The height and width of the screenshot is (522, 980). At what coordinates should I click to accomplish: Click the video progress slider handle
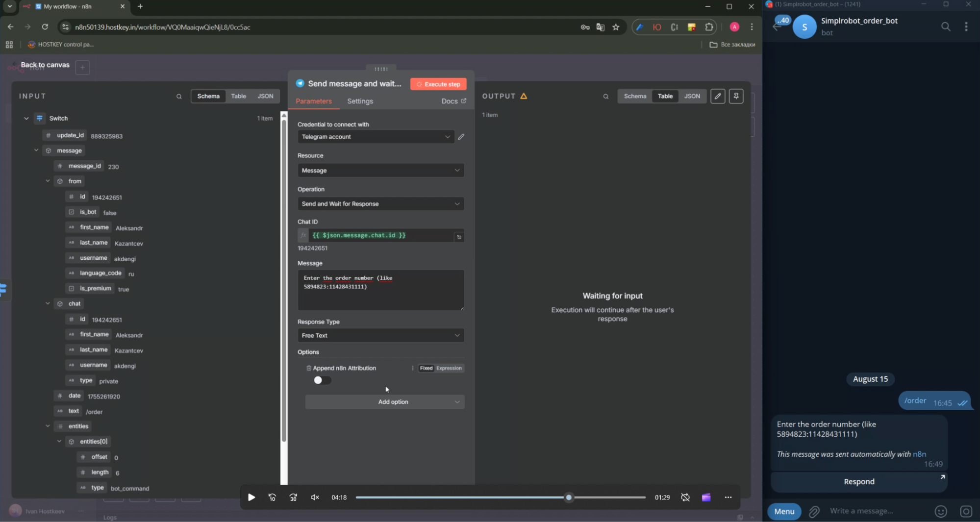click(569, 497)
